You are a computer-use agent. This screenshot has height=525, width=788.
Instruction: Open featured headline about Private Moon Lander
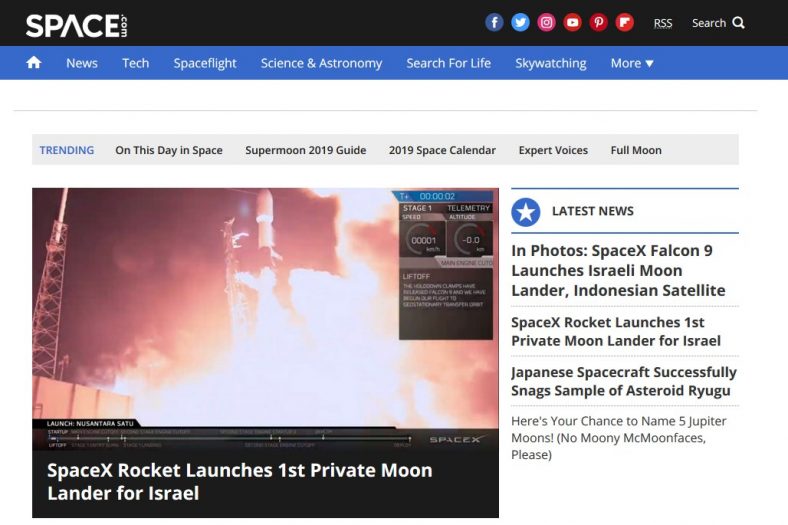tap(240, 482)
